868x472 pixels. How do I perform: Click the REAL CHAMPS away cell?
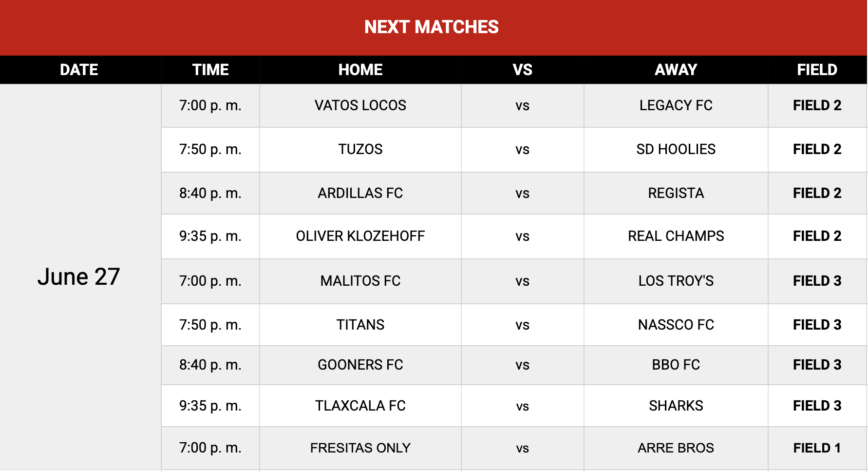point(676,236)
